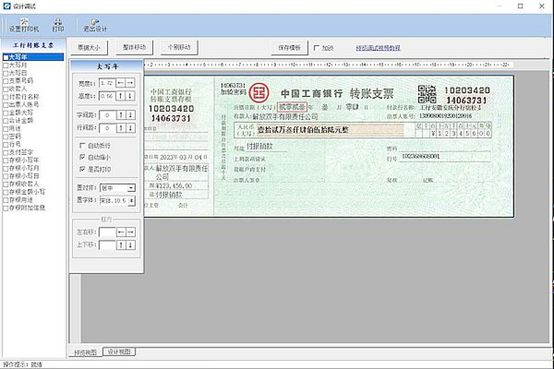
Task: Select 支票号码 in the field list
Action: click(21, 81)
